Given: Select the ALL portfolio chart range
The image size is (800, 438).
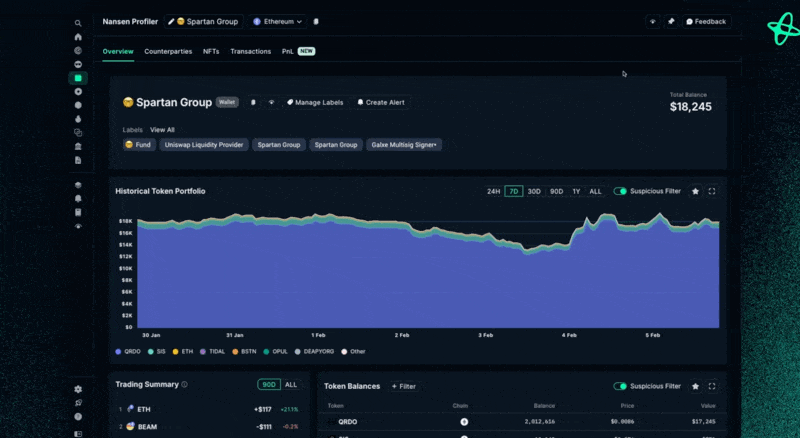Looking at the screenshot, I should tap(595, 191).
